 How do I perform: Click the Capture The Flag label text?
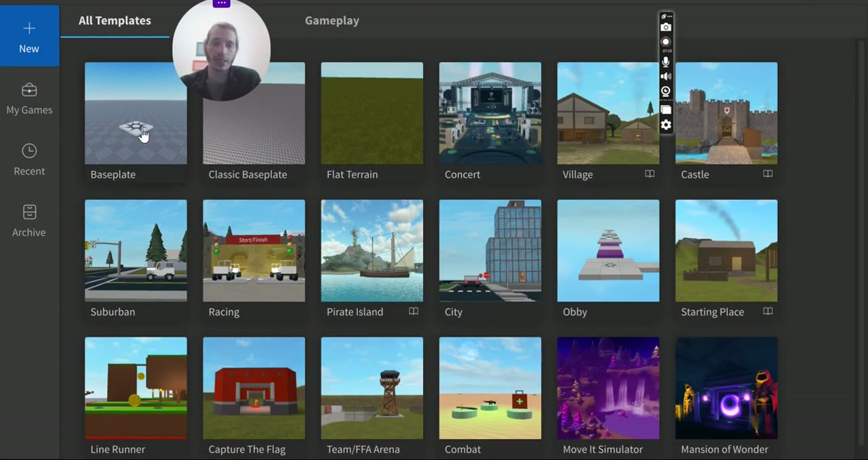[x=247, y=449]
